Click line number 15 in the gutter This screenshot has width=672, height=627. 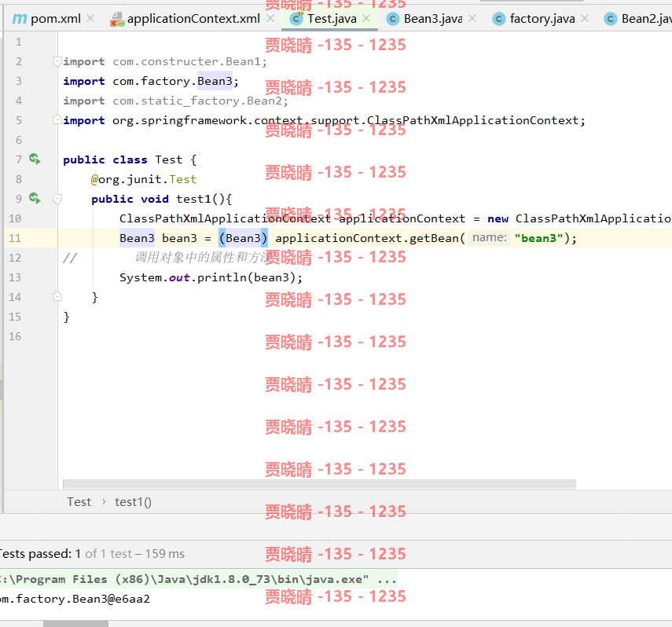tap(15, 317)
